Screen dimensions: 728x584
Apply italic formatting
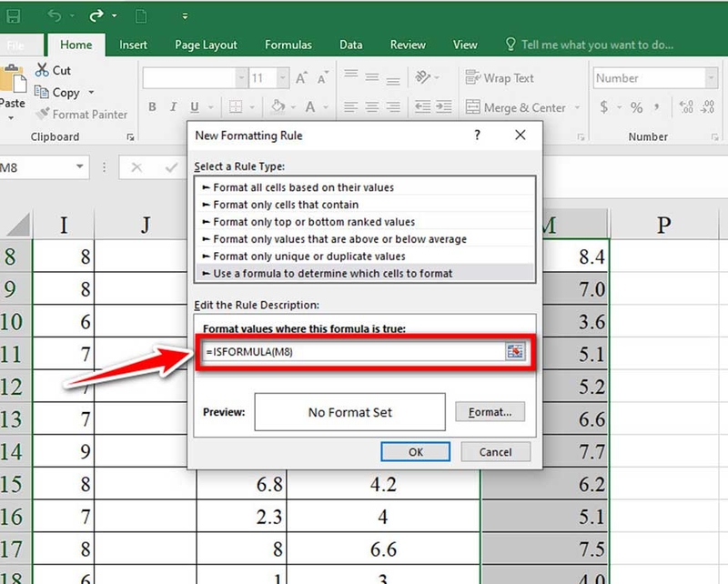(x=172, y=107)
